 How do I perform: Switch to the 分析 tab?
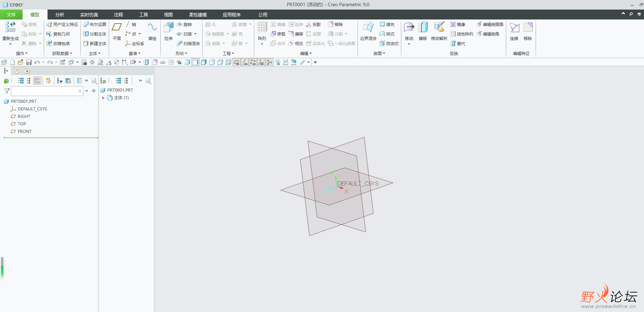tap(60, 15)
